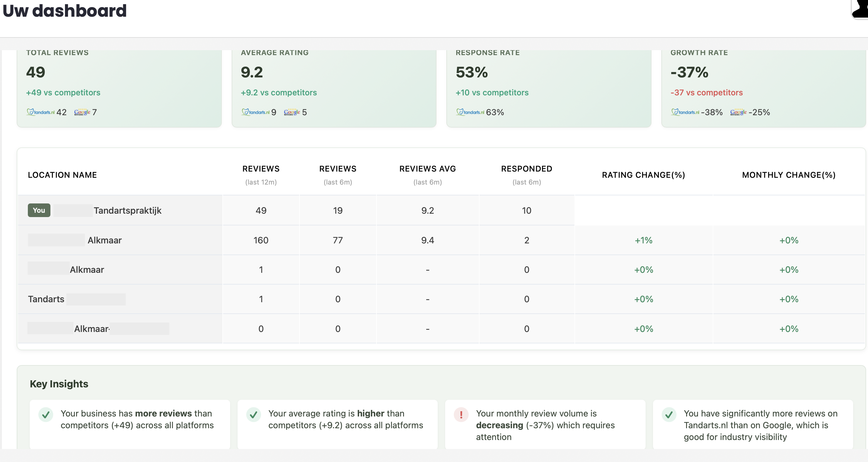
Task: Click the tandarts.nl logo in Average Rating card
Action: click(x=256, y=112)
